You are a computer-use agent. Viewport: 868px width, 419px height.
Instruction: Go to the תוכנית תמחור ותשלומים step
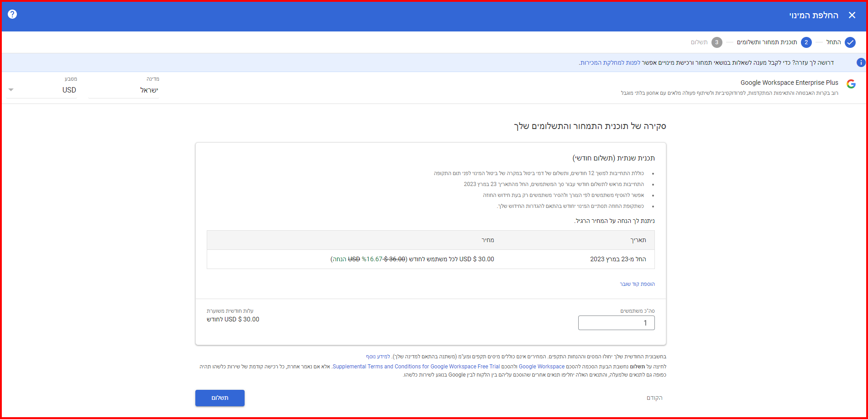click(x=767, y=42)
